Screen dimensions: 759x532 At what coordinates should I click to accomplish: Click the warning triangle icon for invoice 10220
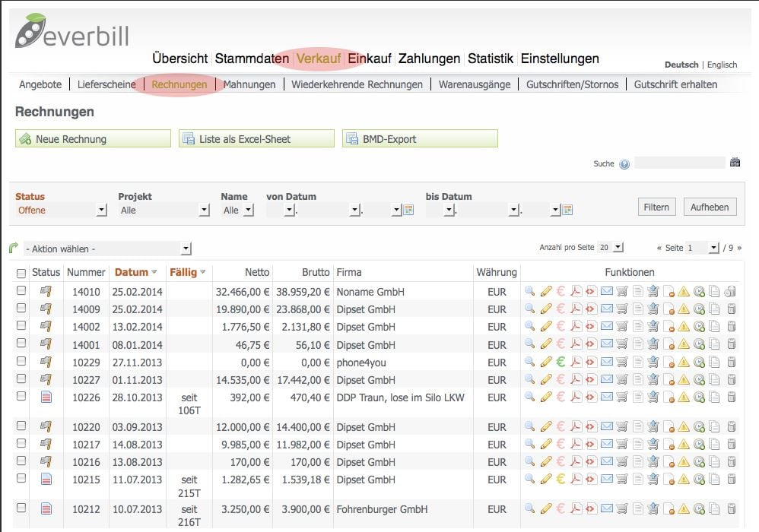tap(684, 427)
